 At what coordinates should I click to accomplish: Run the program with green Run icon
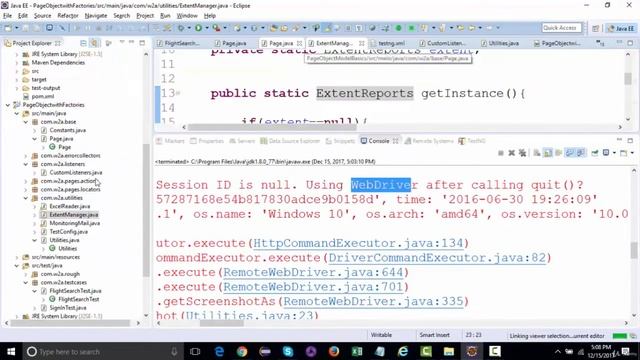click(198, 28)
